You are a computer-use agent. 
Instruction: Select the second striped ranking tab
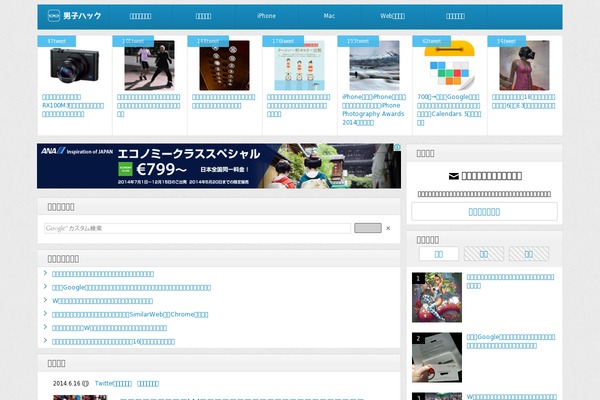(484, 254)
